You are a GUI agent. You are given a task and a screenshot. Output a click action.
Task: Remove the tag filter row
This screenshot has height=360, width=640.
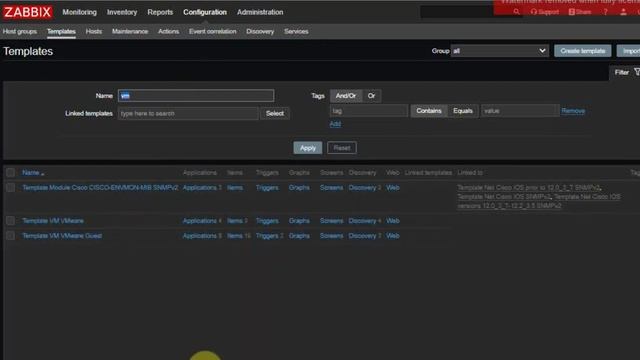(x=573, y=111)
